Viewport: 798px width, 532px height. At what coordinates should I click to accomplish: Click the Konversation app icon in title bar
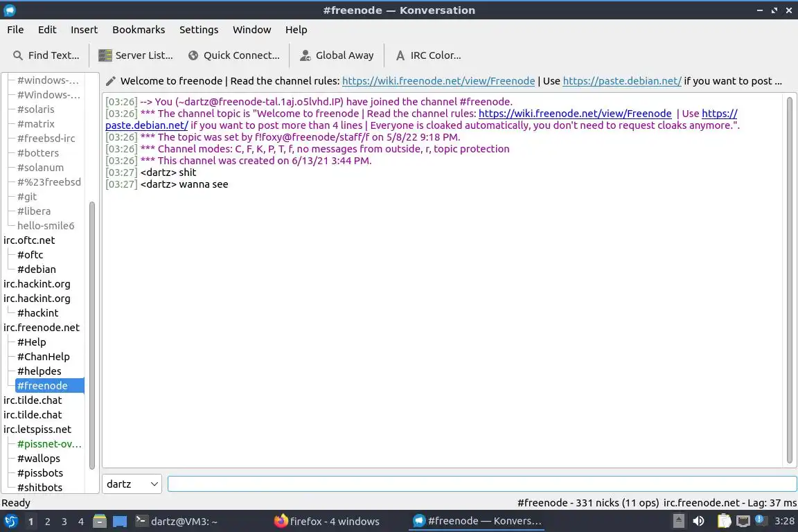9,10
